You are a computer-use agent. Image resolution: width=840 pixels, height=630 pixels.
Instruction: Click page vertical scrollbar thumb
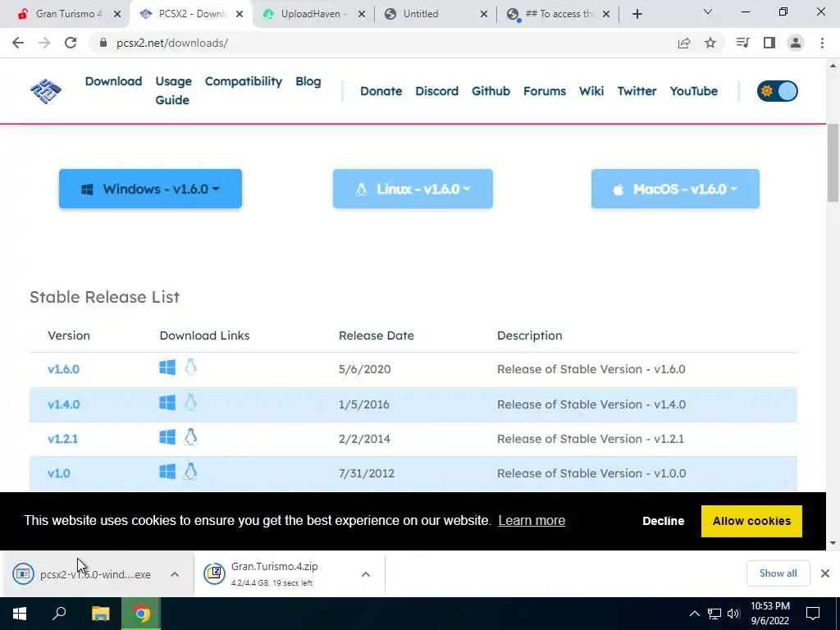pyautogui.click(x=833, y=163)
